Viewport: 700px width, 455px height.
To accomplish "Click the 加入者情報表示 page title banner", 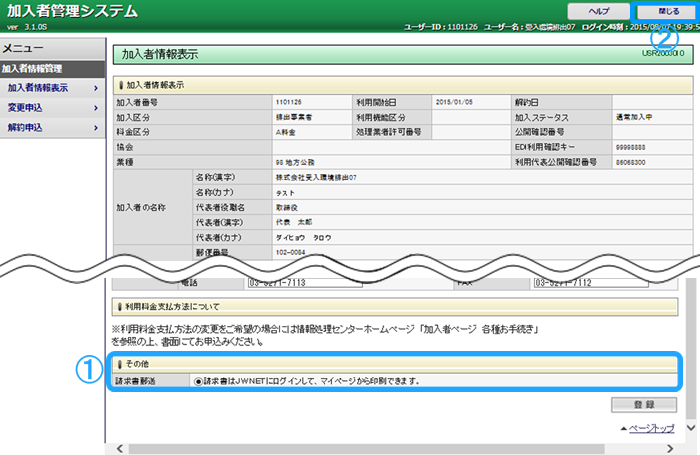I will pos(403,54).
